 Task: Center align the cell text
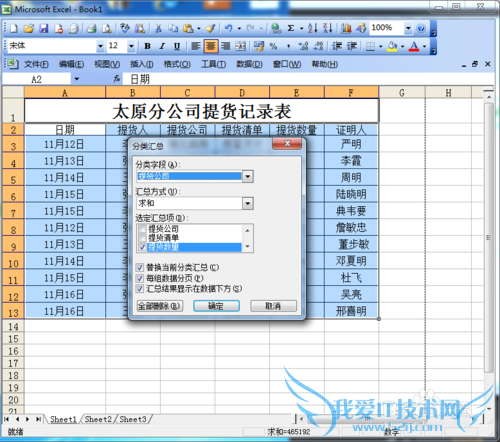click(x=211, y=46)
